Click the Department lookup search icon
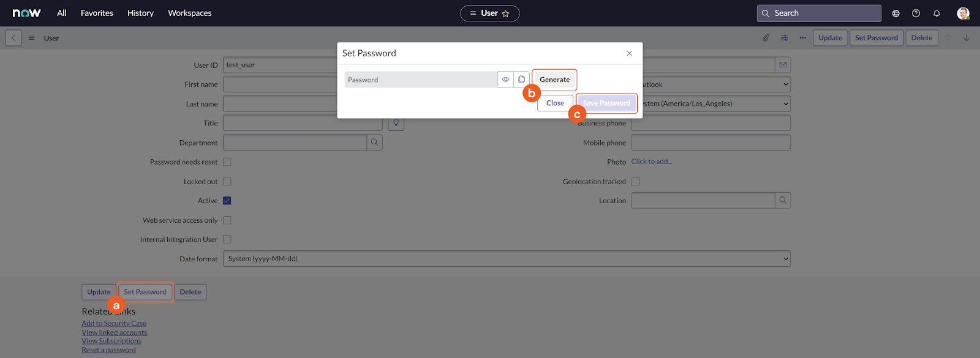Image resolution: width=980 pixels, height=358 pixels. 374,143
